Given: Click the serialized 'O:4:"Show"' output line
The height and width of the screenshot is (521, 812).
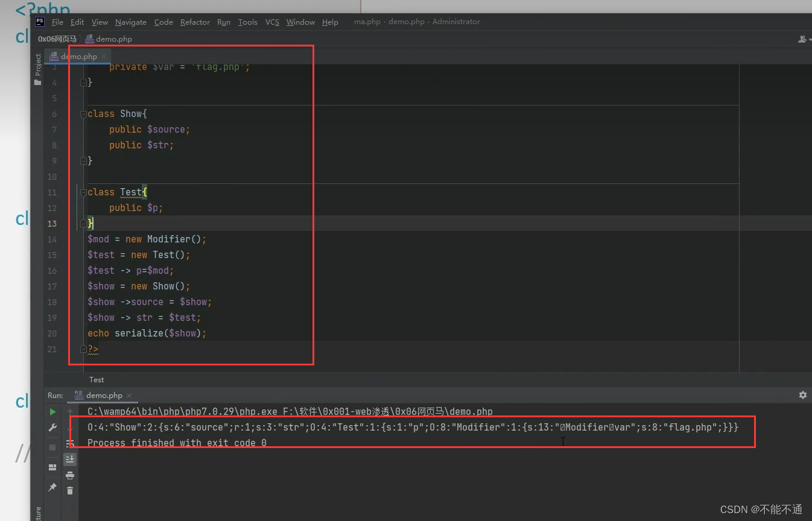Looking at the screenshot, I should coord(413,428).
